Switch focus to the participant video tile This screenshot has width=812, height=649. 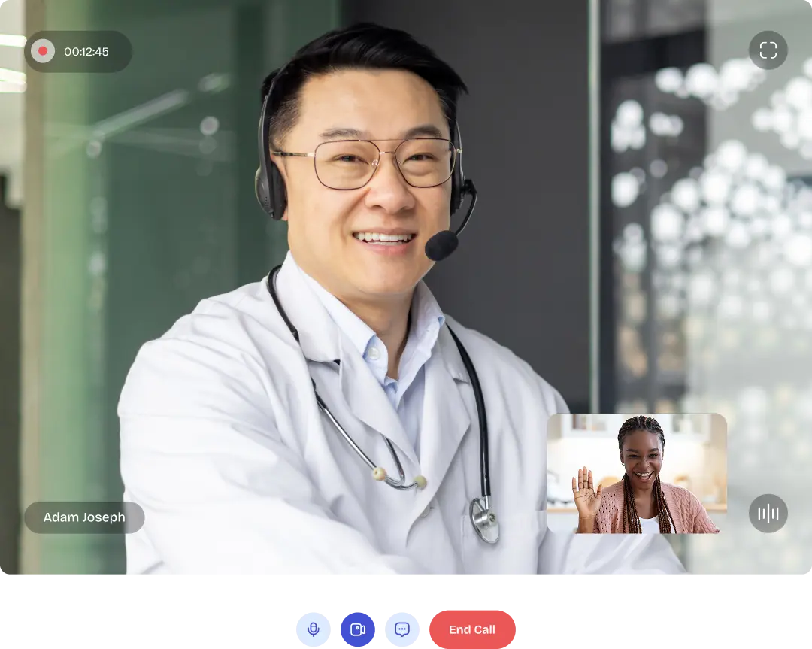coord(638,475)
